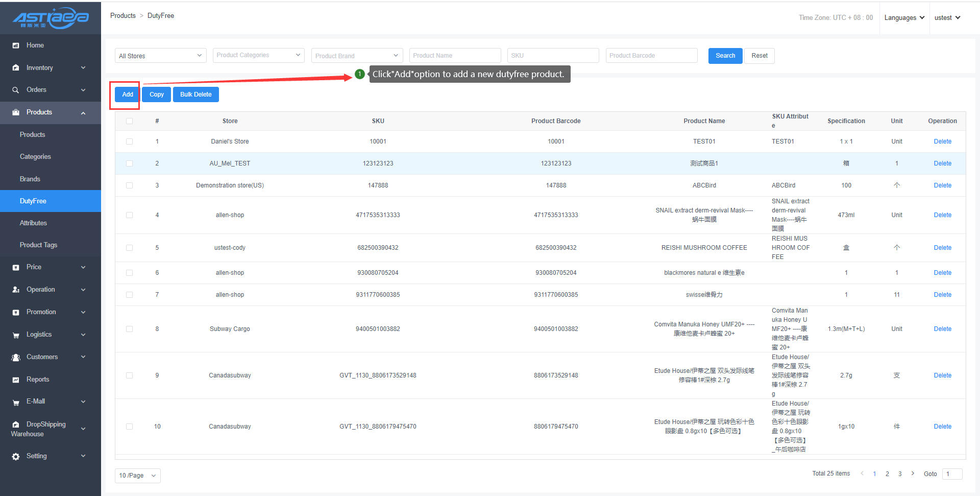
Task: Change the 10 /Page size dropdown
Action: [x=137, y=476]
